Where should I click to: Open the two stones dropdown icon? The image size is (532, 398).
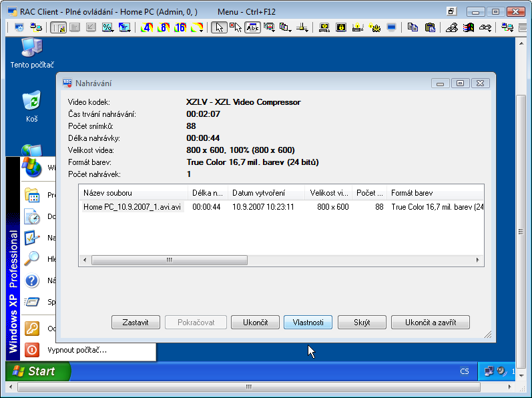pos(485,27)
